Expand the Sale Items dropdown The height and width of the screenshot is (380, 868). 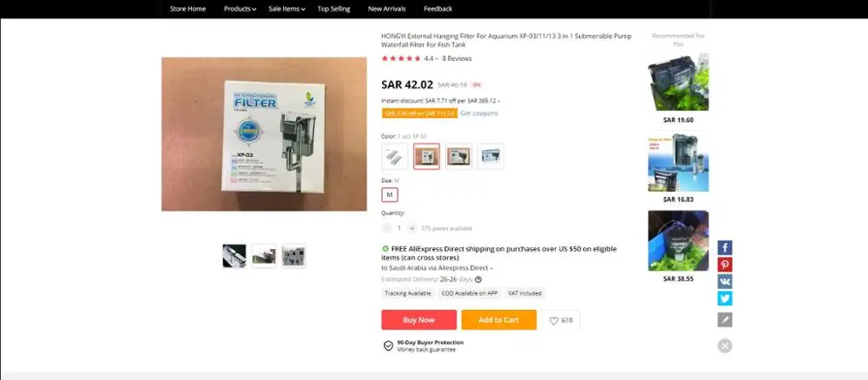click(x=286, y=9)
